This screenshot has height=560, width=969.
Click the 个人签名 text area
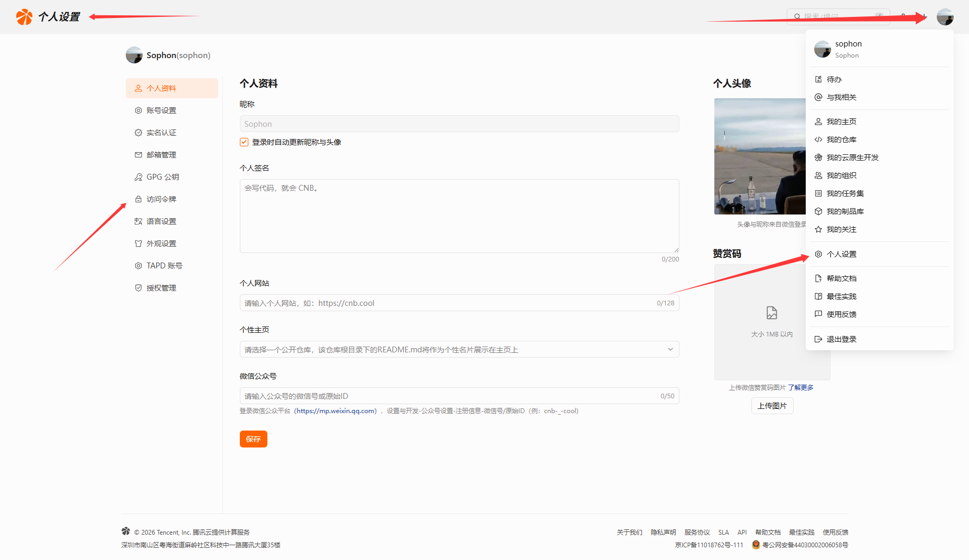coord(459,216)
